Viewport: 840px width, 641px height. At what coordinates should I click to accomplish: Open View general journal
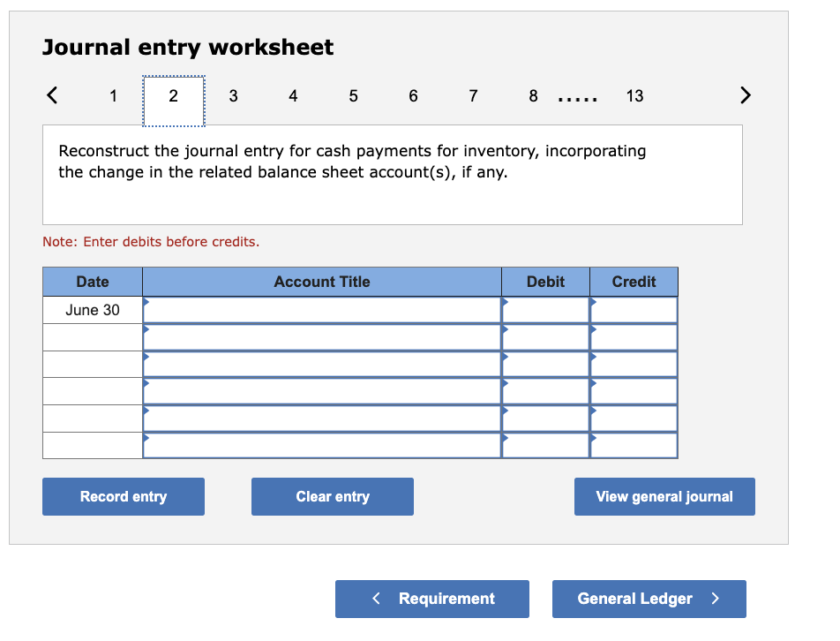tap(664, 497)
